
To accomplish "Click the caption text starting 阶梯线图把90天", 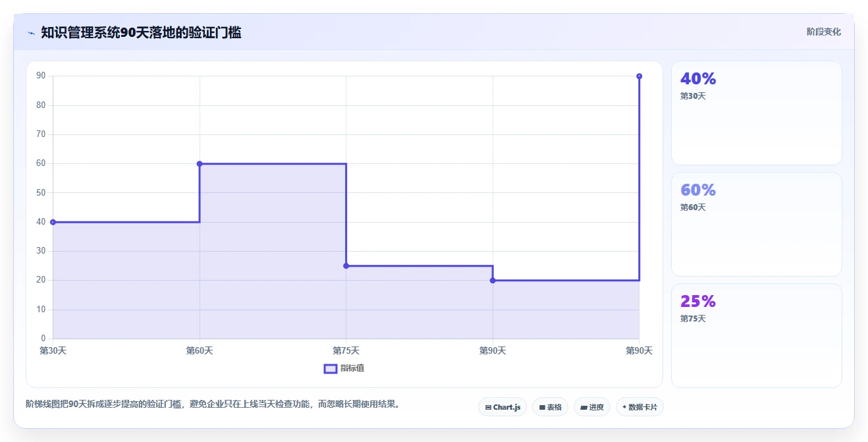I will coord(213,404).
